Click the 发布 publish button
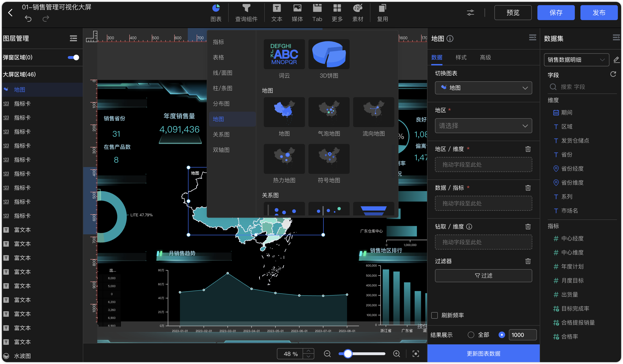The width and height of the screenshot is (623, 364). pyautogui.click(x=599, y=13)
